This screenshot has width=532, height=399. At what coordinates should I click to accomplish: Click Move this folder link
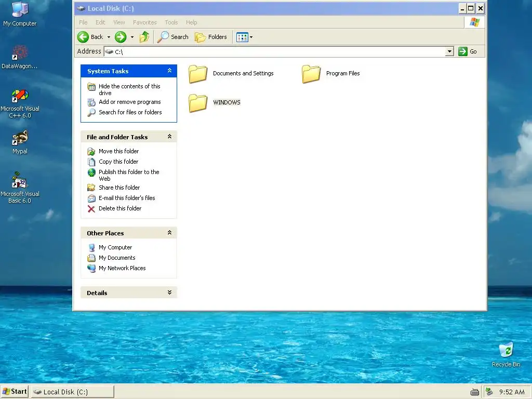[x=119, y=151]
